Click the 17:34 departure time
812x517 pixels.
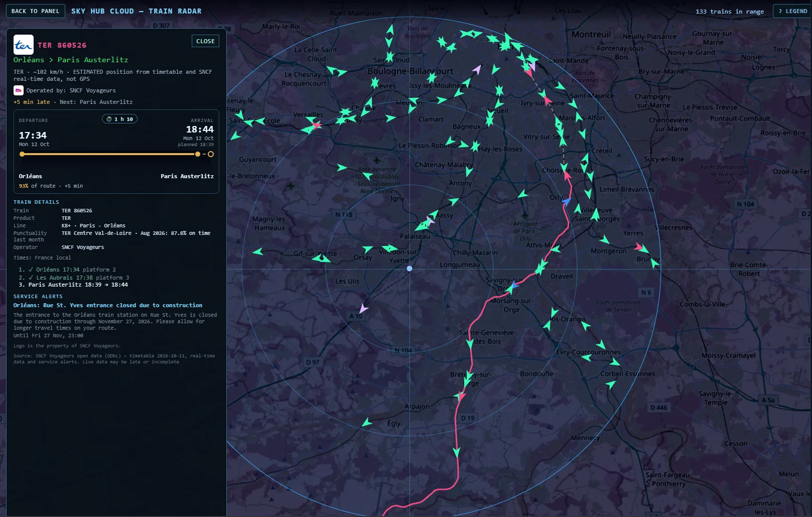click(33, 136)
